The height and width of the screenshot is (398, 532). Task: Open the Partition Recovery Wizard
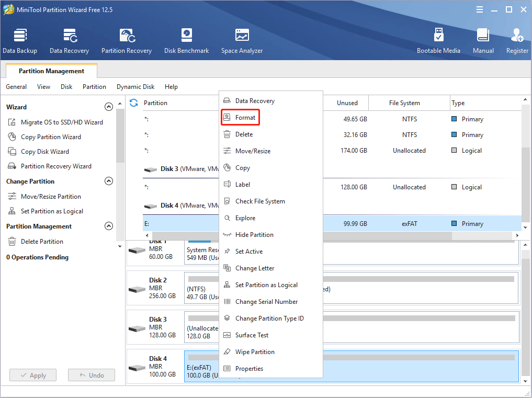pos(50,166)
